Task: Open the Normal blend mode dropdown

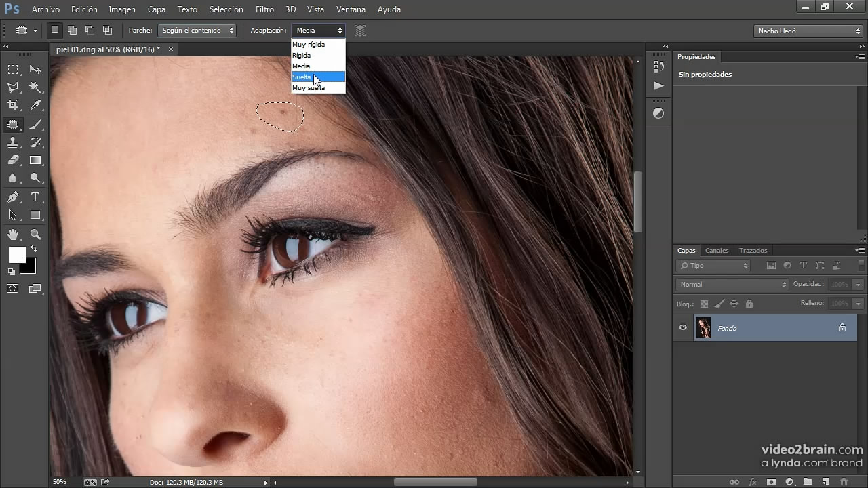Action: tap(732, 285)
